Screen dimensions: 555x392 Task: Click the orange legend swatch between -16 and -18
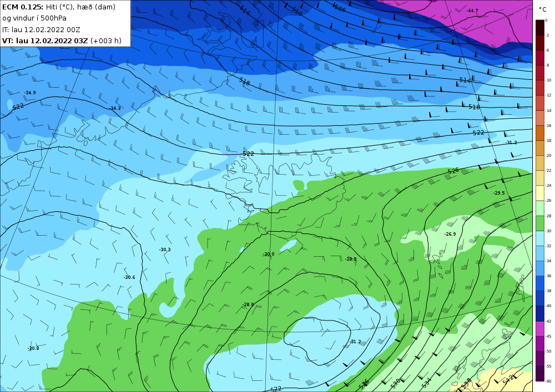[x=540, y=133]
